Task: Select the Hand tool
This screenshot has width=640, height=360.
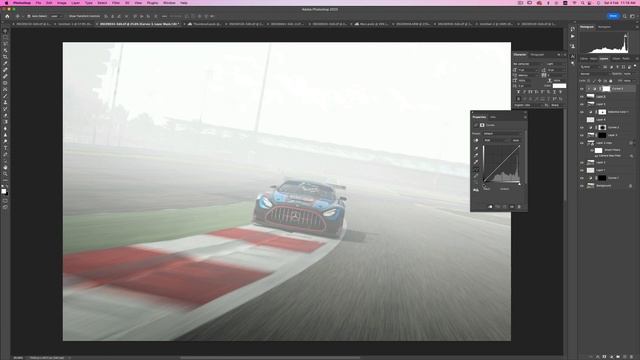Action: [x=5, y=167]
